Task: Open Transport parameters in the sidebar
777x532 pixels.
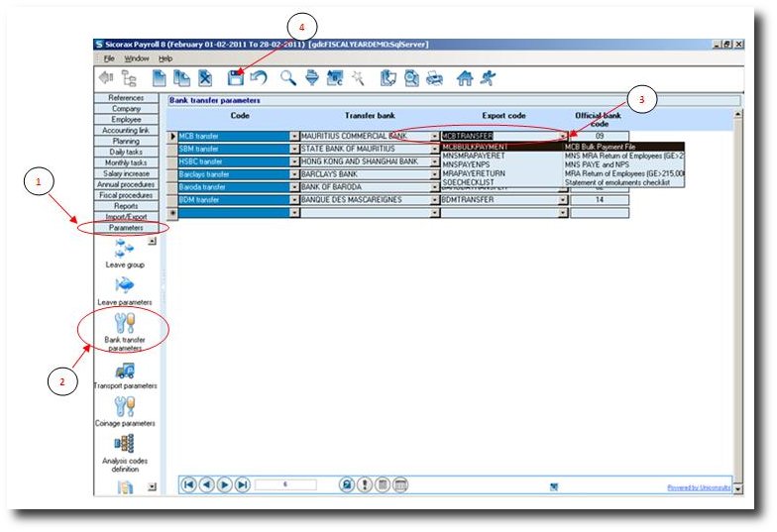Action: [x=125, y=374]
